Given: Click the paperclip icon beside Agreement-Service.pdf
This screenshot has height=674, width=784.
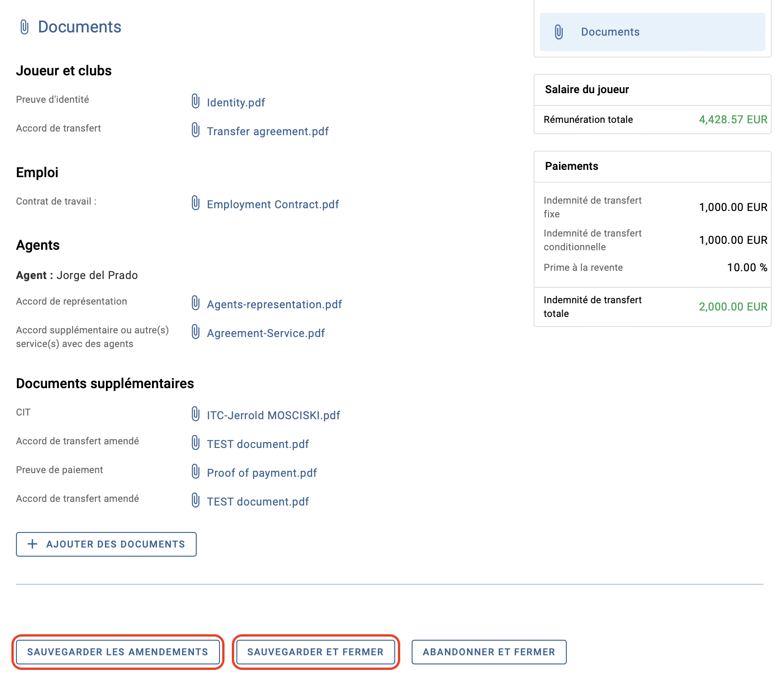Looking at the screenshot, I should pos(195,332).
